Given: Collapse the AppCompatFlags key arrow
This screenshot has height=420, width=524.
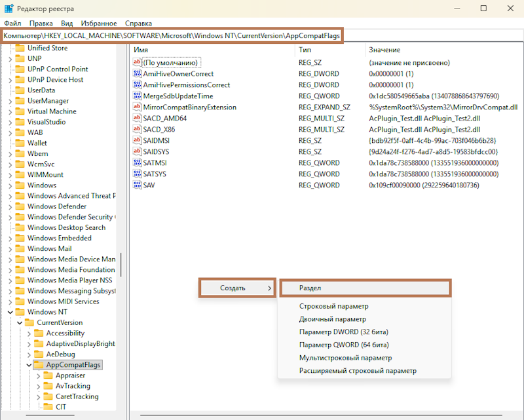Looking at the screenshot, I should [x=28, y=365].
